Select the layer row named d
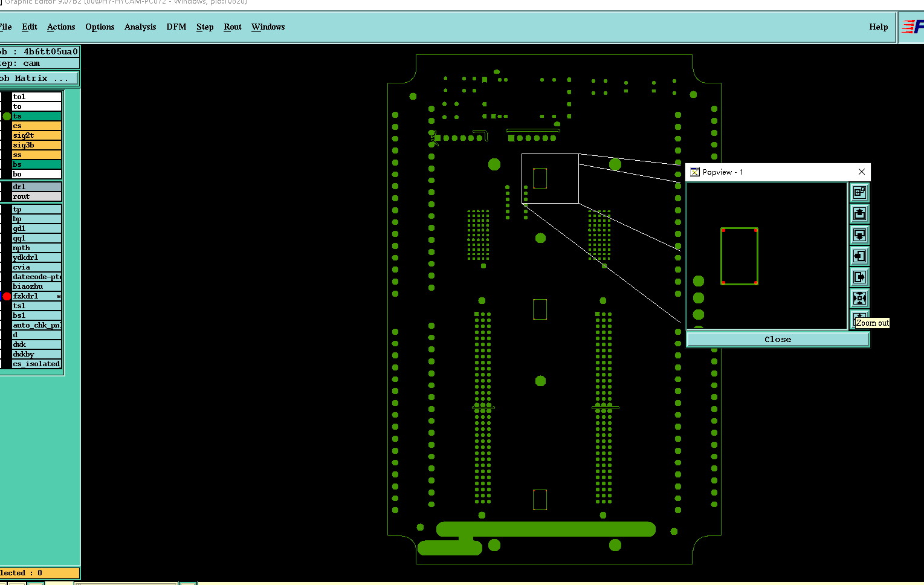 point(37,335)
